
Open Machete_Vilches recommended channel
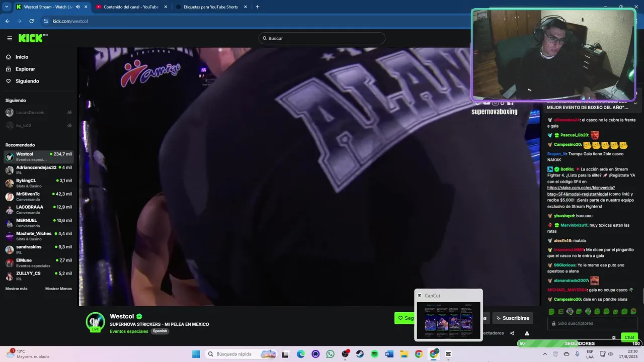[38, 236]
